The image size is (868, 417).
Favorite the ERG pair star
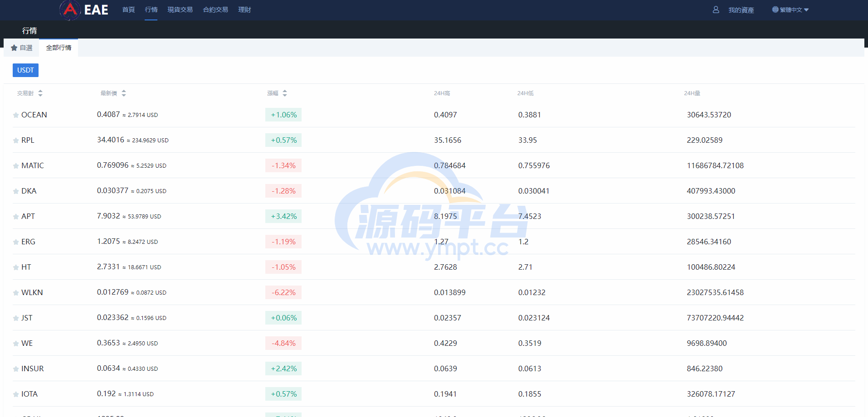tap(16, 242)
